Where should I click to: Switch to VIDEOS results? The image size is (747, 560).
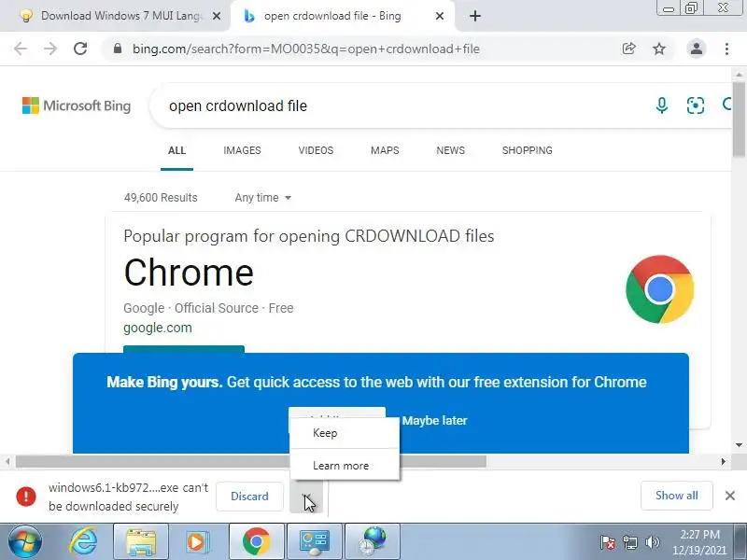316,150
